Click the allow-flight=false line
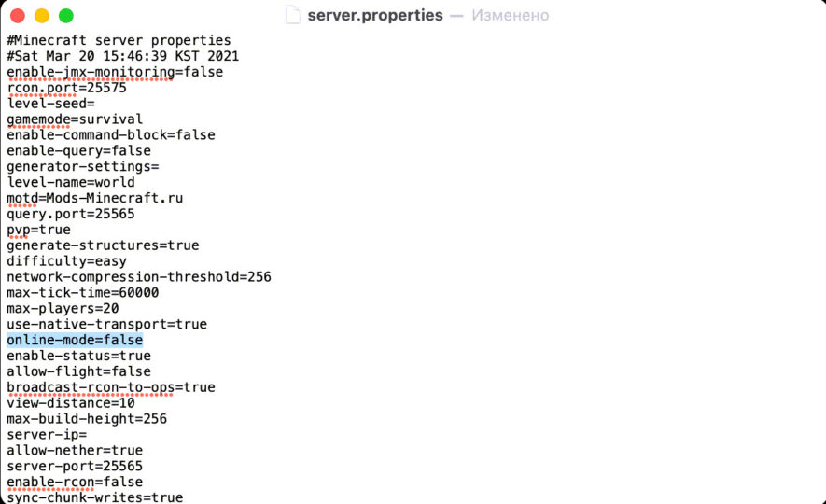Screen dimensions: 826x504 (x=78, y=372)
